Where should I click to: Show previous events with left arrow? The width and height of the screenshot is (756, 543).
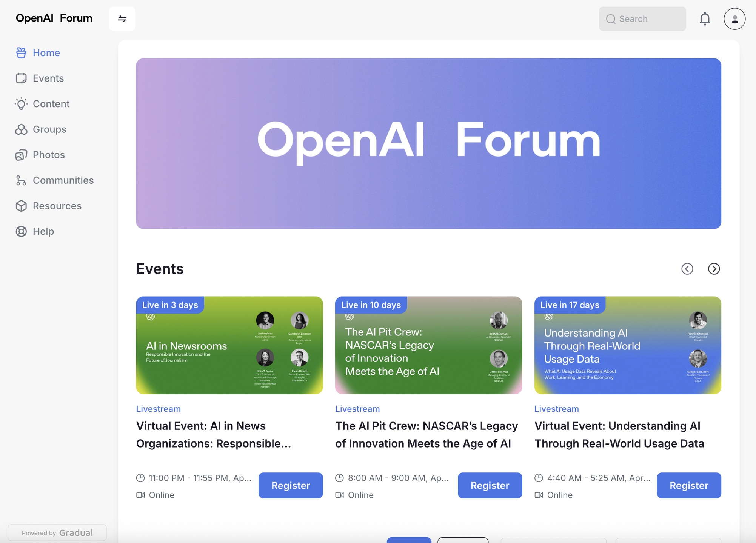click(687, 269)
